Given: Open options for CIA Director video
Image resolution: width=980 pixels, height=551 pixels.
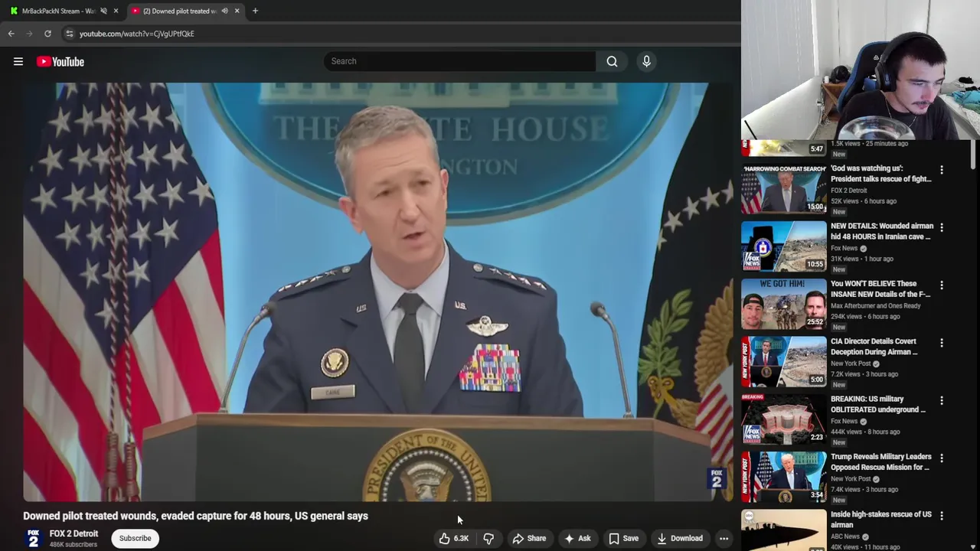Looking at the screenshot, I should tap(942, 343).
